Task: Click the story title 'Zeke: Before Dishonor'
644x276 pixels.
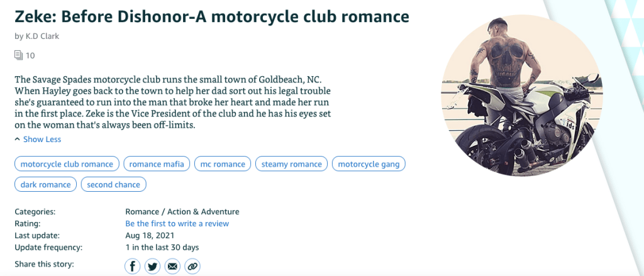Action: click(x=211, y=16)
